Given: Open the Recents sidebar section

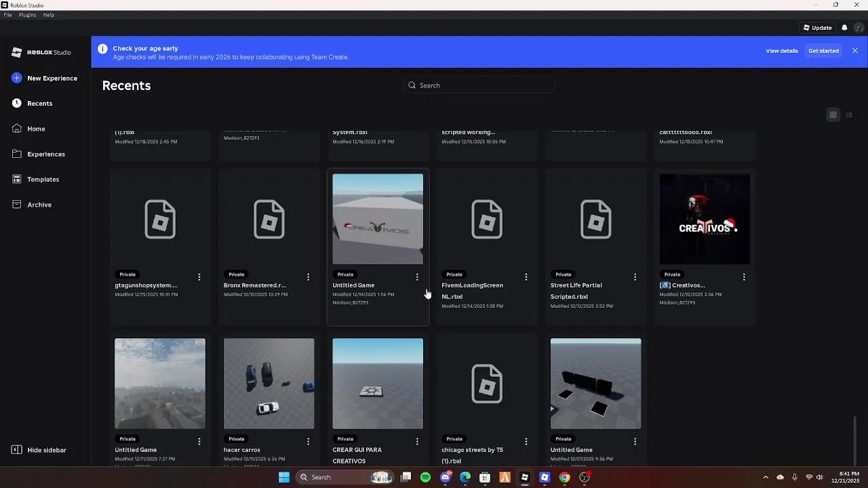Looking at the screenshot, I should (x=39, y=103).
